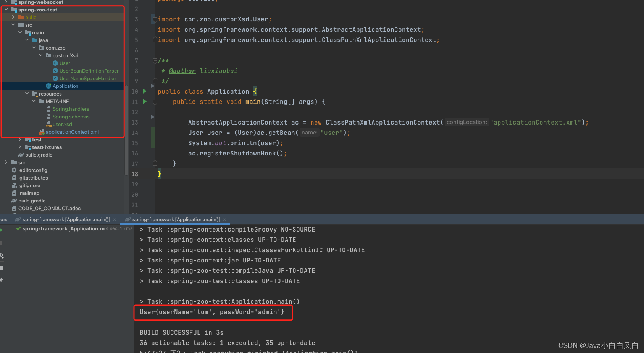Click the Soft-Wrap icon in the Run panel
Screen dimensions: 644x353
click(2, 268)
